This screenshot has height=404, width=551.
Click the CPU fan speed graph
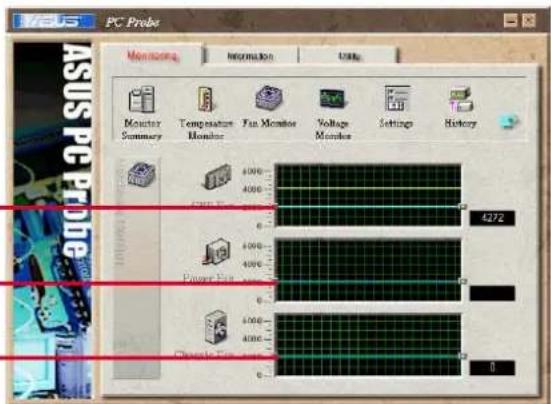click(368, 195)
